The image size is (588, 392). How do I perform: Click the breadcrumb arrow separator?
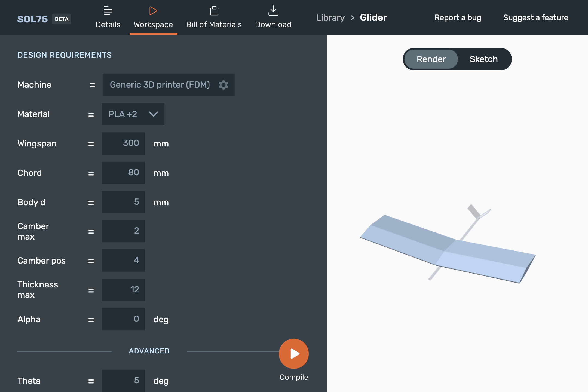(353, 18)
